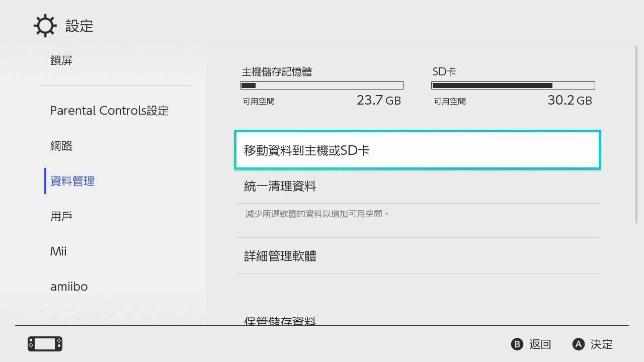Select the SD卡 storage gauge
Viewport: 644px width, 362px height.
513,85
